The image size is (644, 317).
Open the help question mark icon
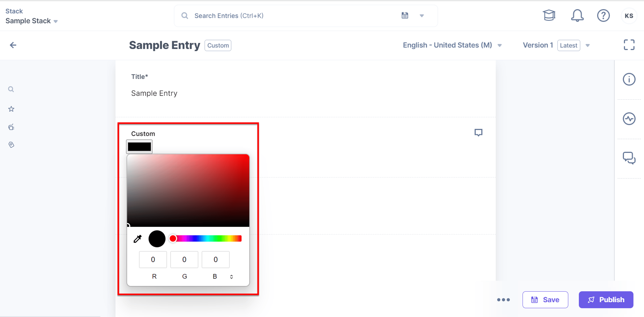click(x=603, y=15)
